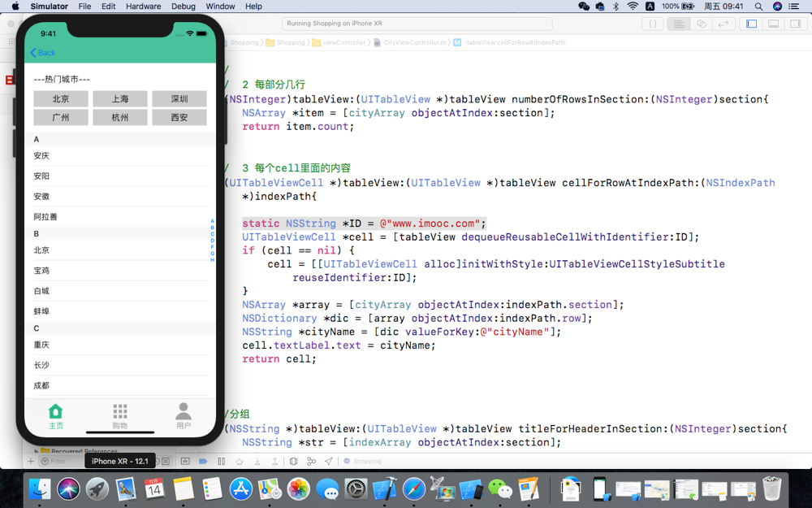
Task: Select the 北京 row under section B
Action: tap(120, 250)
